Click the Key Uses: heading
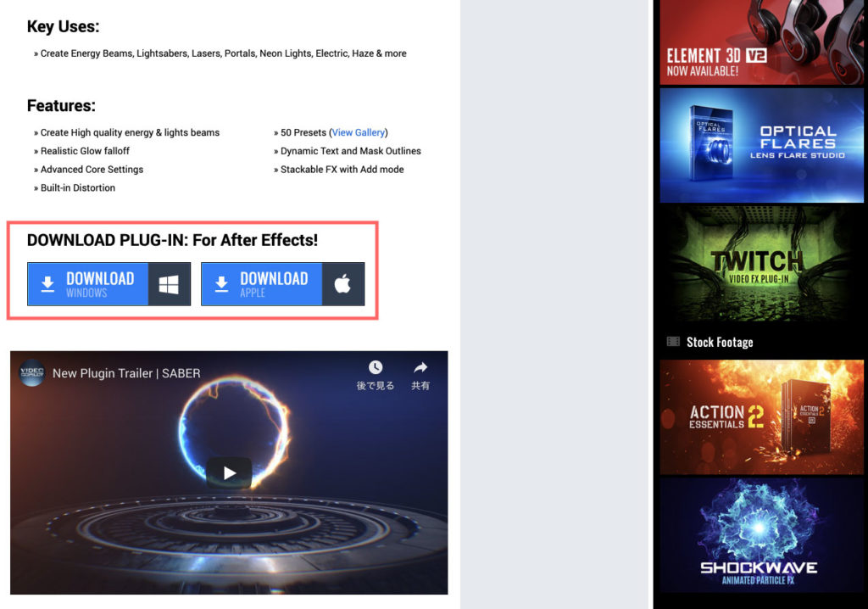This screenshot has width=868, height=609. (x=63, y=26)
